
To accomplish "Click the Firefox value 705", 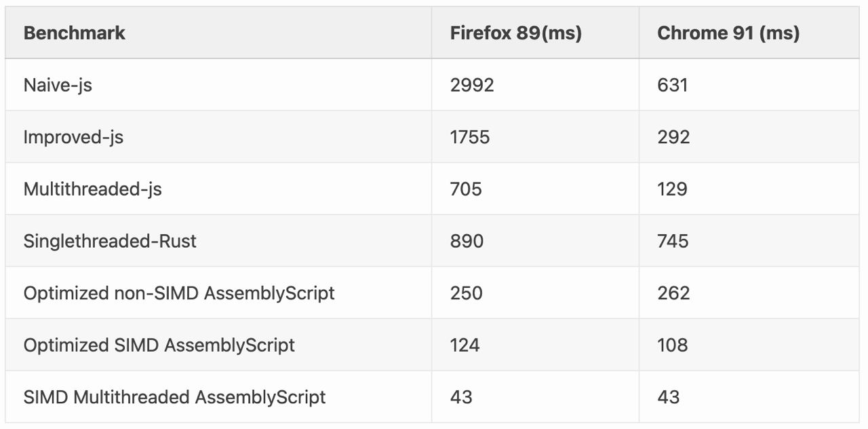I will [466, 189].
